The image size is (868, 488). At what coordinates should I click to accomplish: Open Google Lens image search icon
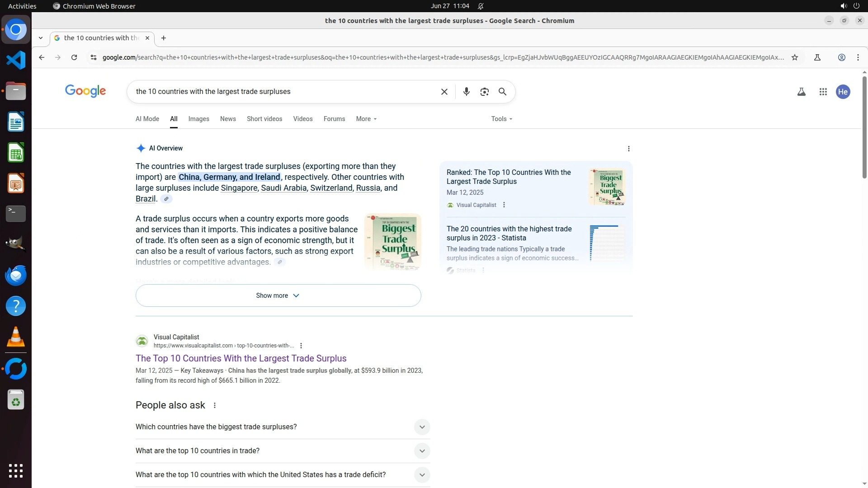[x=484, y=92]
